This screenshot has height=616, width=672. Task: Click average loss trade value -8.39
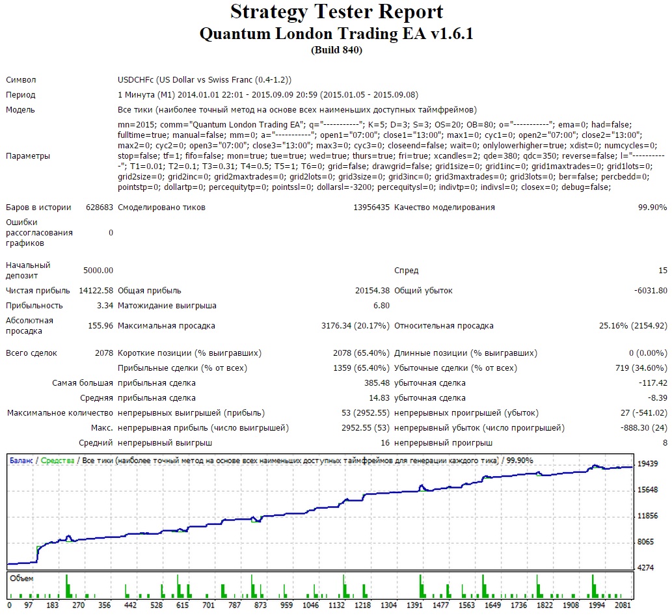click(658, 398)
